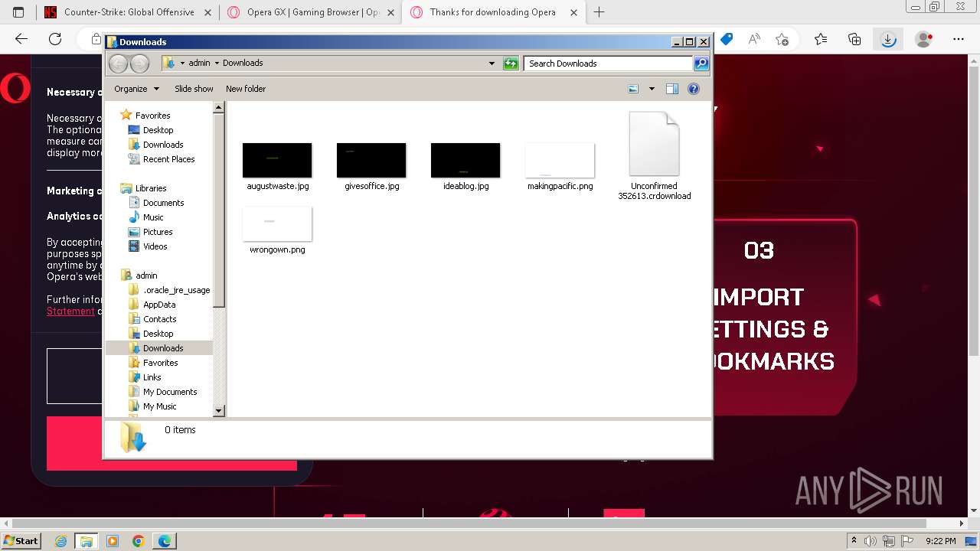Open Microsoft Edge from taskbar
980x551 pixels.
(x=165, y=541)
